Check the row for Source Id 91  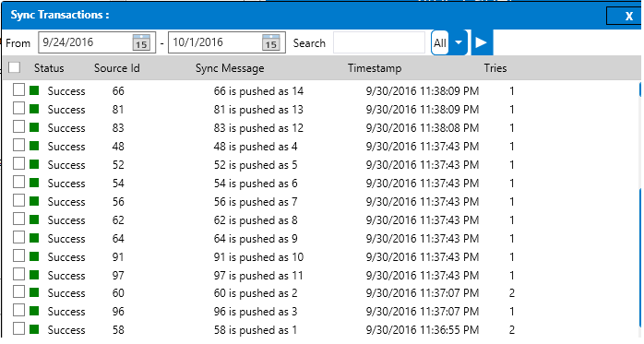click(18, 255)
